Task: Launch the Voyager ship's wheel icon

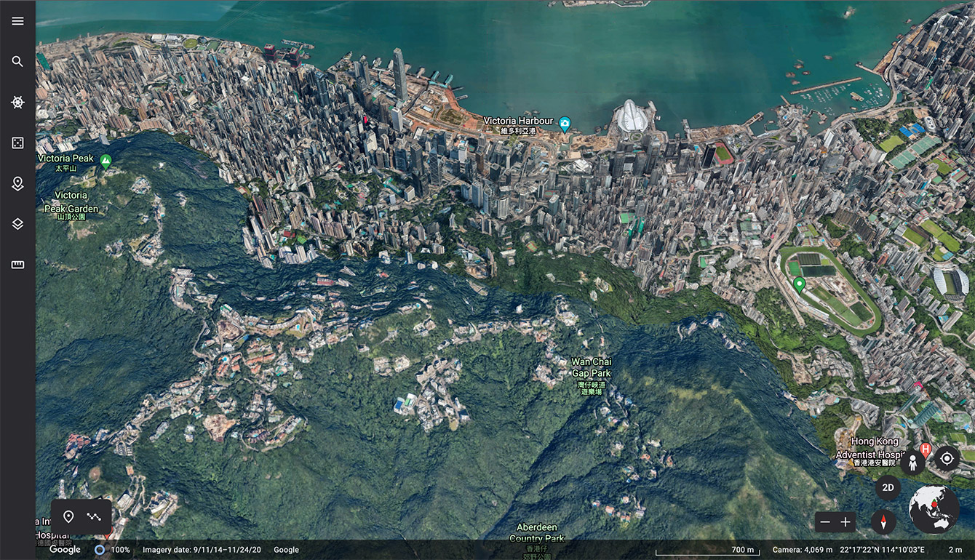Action: click(17, 103)
